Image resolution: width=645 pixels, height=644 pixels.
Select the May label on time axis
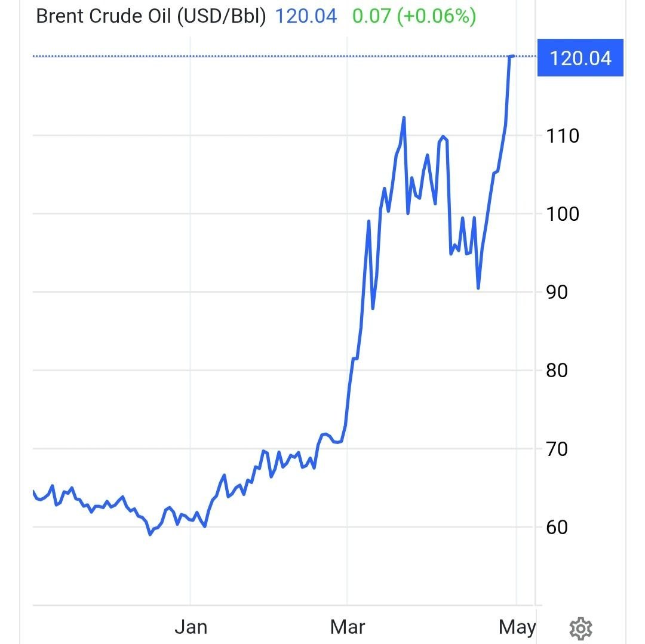(517, 627)
